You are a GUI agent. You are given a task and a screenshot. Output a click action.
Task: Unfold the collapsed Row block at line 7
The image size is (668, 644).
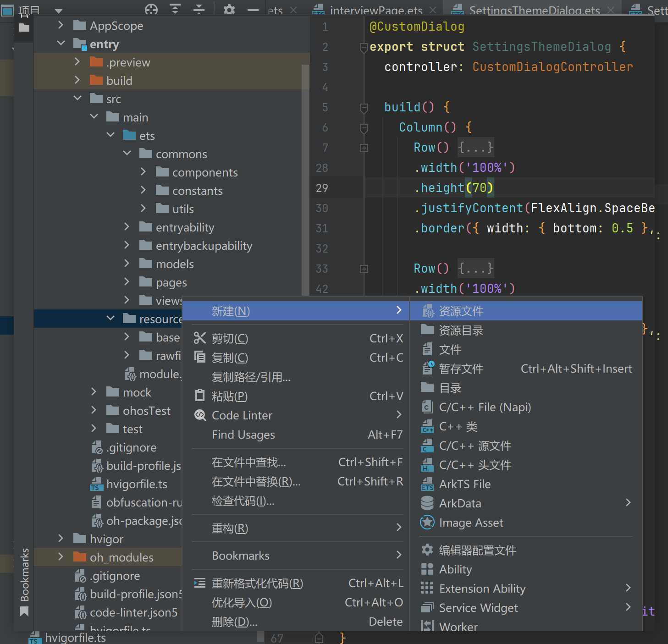(x=364, y=148)
